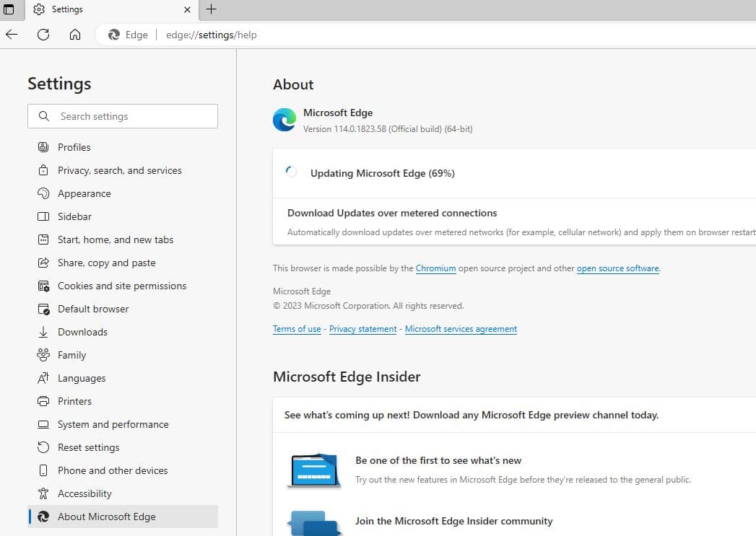Screen dimensions: 756x536
Task: Click the page refresh icon
Action: [43, 35]
